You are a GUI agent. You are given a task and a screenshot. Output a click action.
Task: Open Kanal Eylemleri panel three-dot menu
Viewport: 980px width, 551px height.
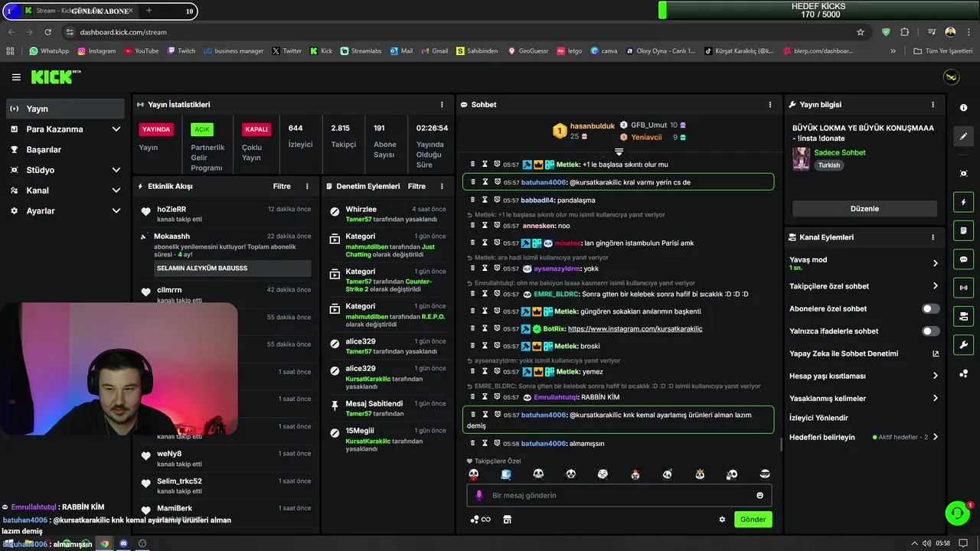pos(933,237)
